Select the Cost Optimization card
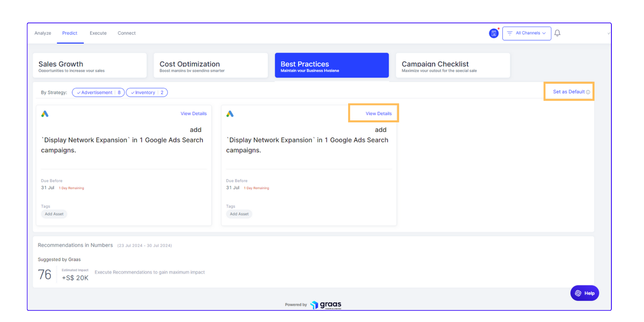The height and width of the screenshot is (322, 644). pos(211,65)
